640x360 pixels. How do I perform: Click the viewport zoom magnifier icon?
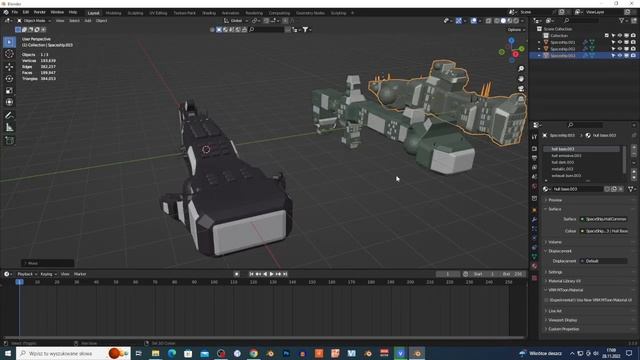click(x=521, y=69)
